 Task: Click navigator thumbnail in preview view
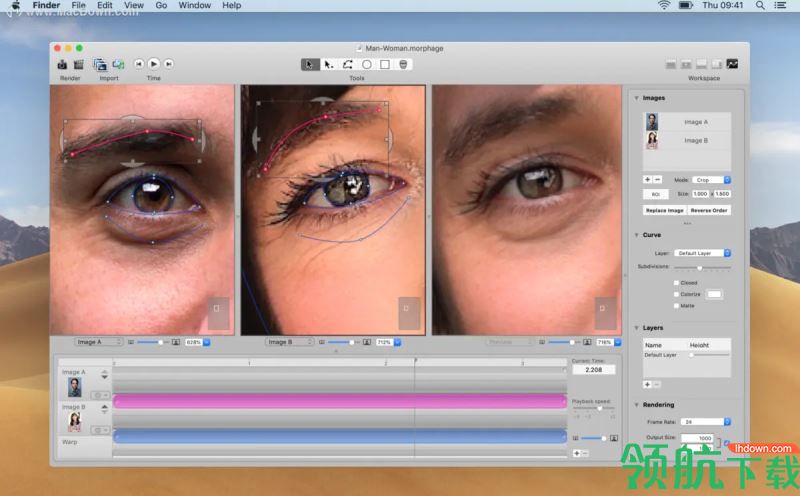coord(605,312)
